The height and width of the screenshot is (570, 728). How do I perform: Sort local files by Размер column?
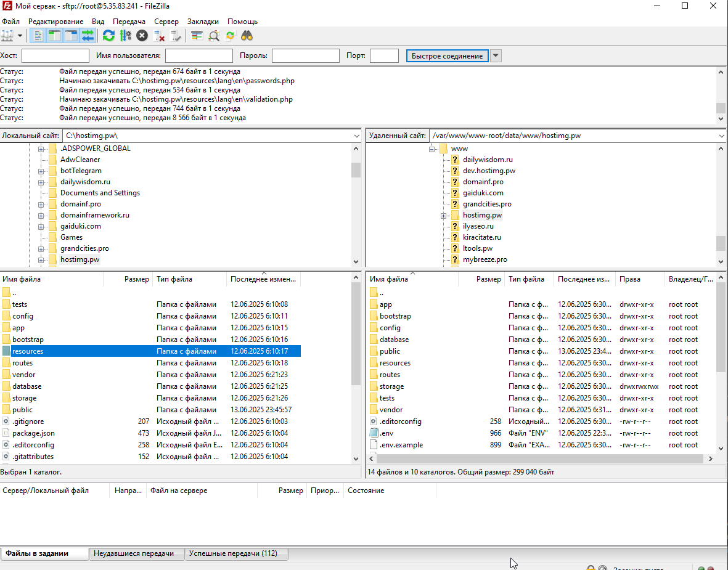point(128,279)
